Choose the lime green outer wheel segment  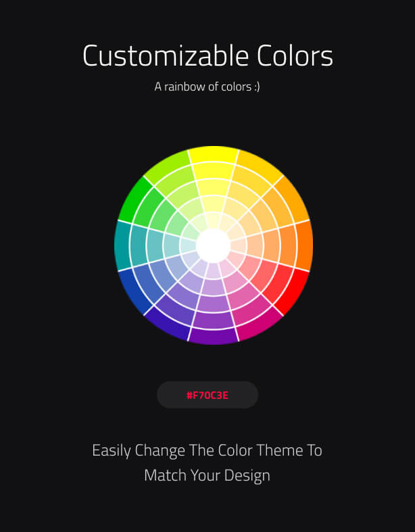[x=167, y=166]
